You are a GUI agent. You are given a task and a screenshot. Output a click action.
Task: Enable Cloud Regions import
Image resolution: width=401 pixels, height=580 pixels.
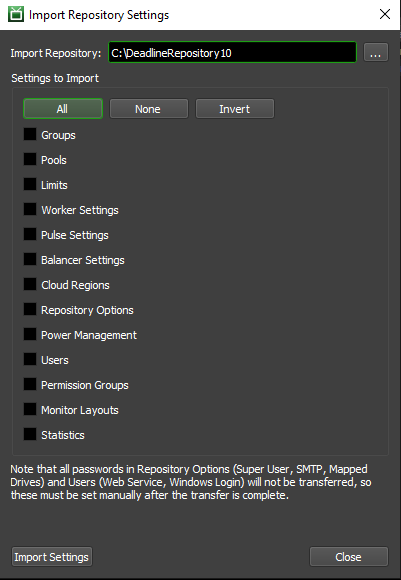(30, 284)
